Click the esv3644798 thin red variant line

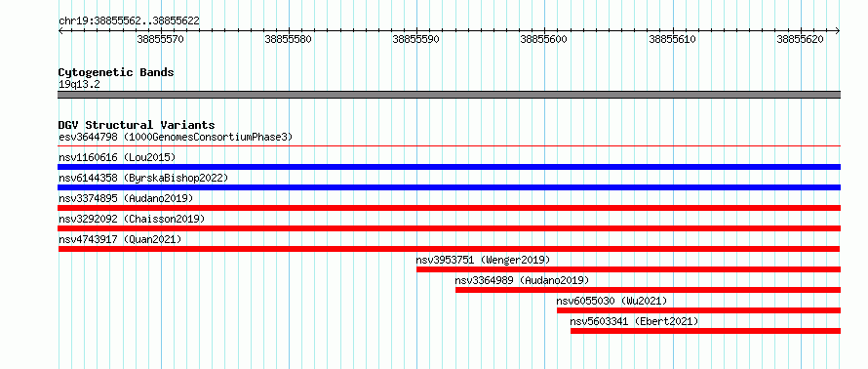pyautogui.click(x=449, y=146)
